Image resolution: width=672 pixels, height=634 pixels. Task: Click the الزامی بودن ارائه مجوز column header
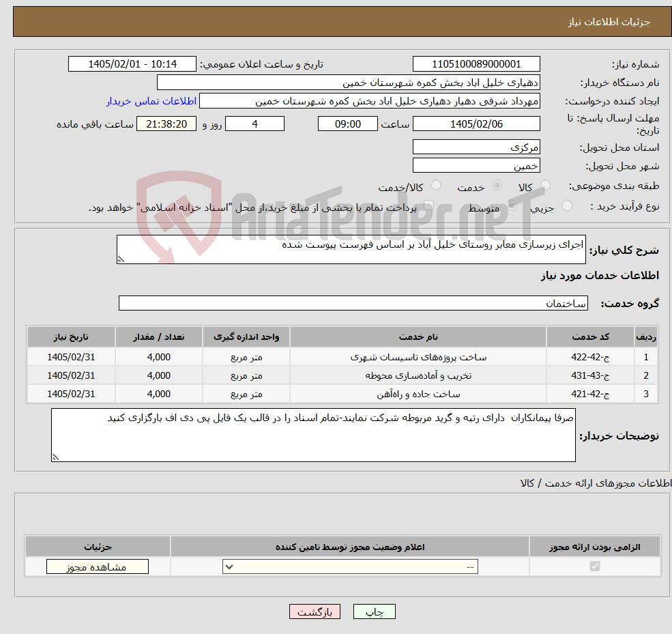coord(595,547)
